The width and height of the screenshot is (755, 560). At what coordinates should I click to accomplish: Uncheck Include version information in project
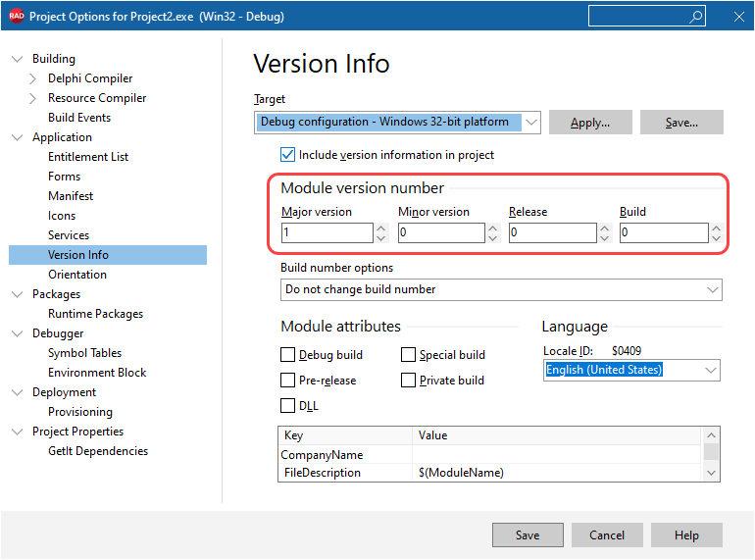click(287, 155)
